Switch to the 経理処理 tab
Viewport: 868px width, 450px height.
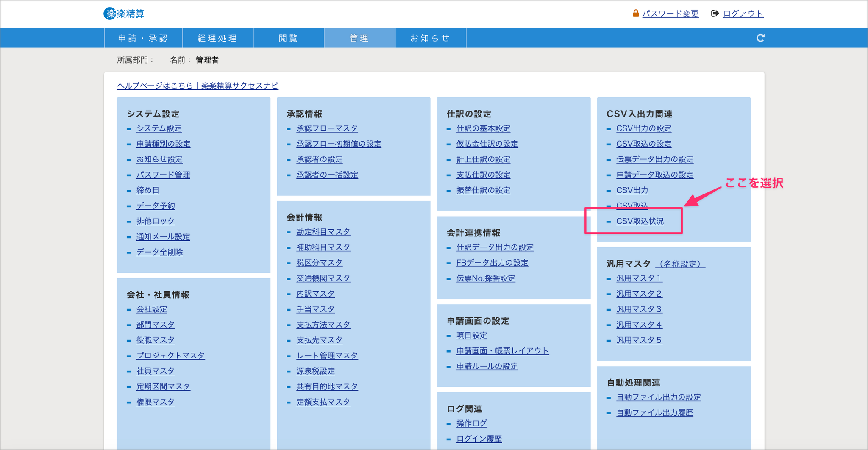(218, 38)
